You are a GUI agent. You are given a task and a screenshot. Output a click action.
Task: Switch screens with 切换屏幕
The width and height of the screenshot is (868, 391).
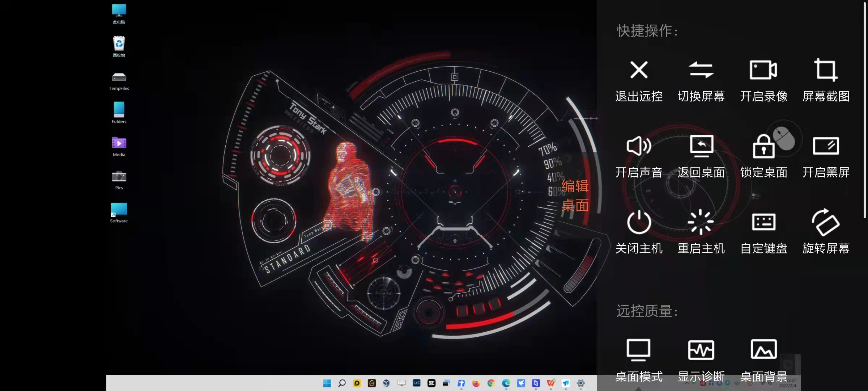[701, 81]
